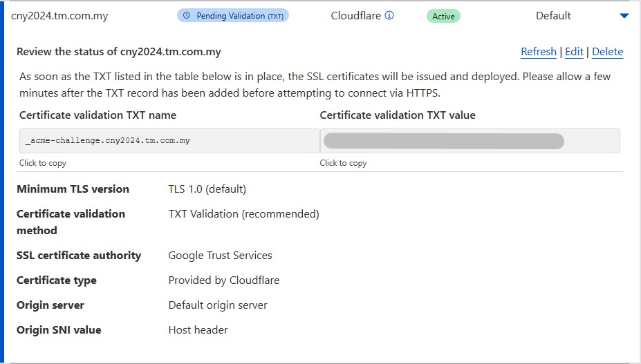This screenshot has width=641, height=364.
Task: Click the Default origin server value
Action: pos(217,305)
